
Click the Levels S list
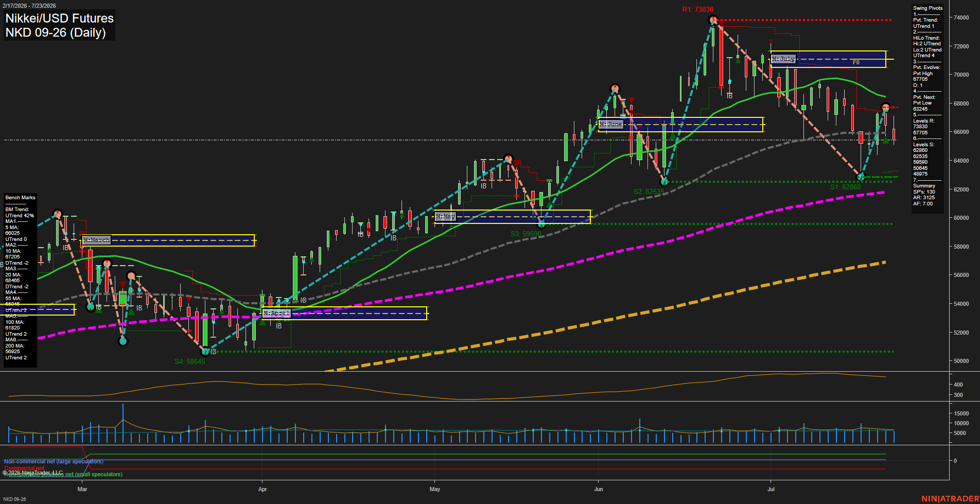923,159
